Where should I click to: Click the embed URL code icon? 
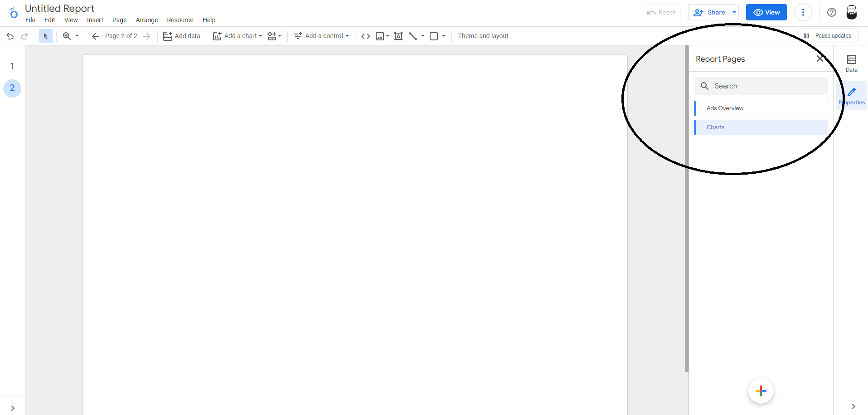[365, 36]
